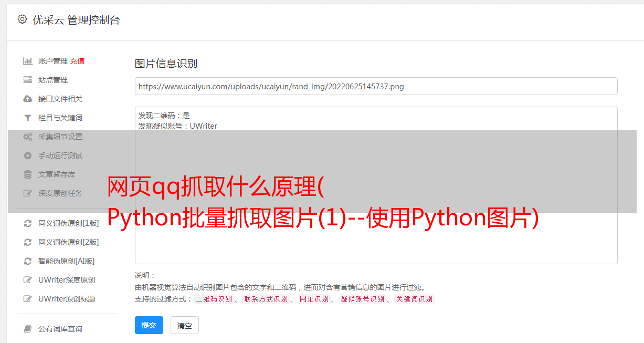Click the book icon for 公有词库查询
The width and height of the screenshot is (644, 343).
[28, 329]
